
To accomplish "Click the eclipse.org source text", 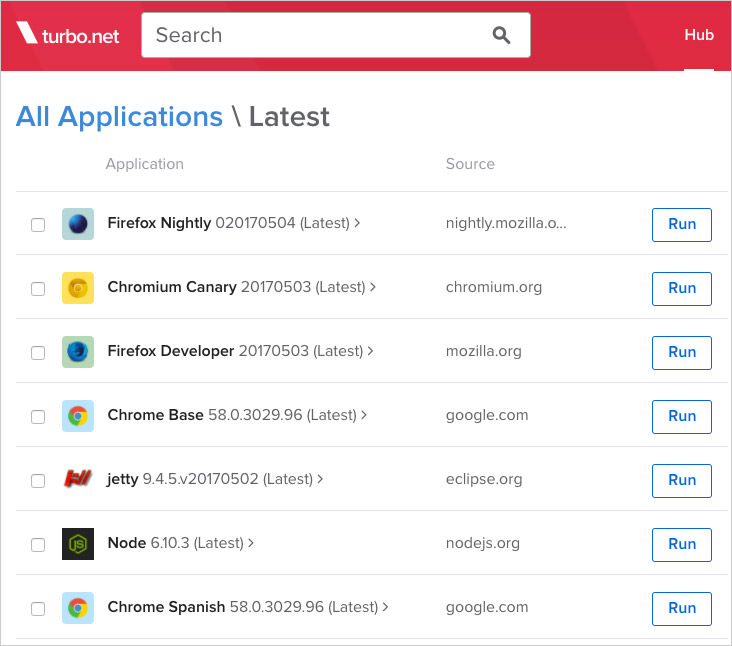I will point(484,479).
